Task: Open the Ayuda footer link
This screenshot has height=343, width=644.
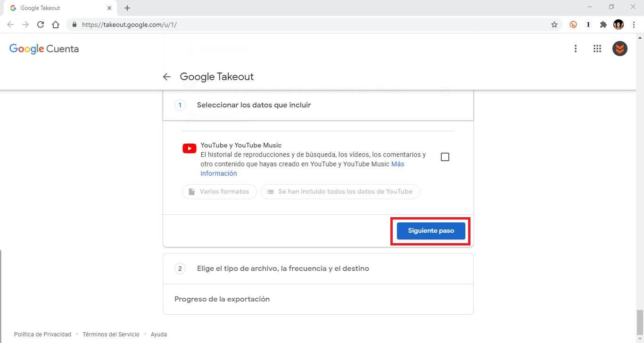Action: tap(159, 335)
